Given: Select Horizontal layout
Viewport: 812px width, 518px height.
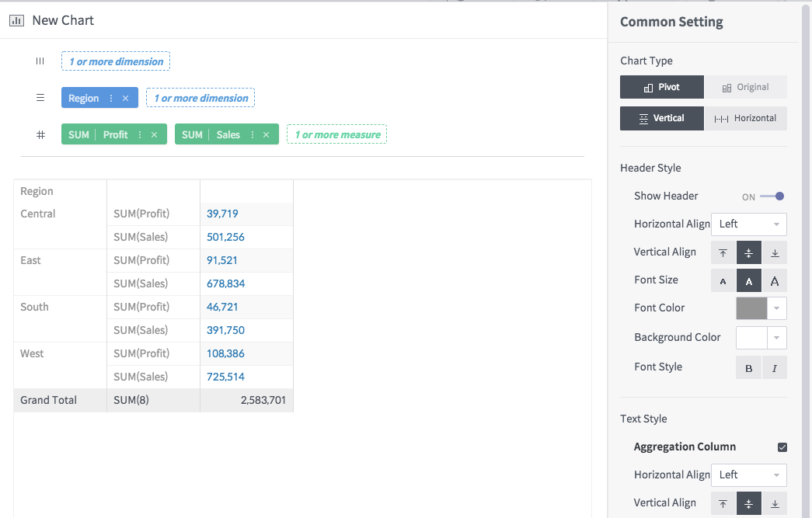Looking at the screenshot, I should (745, 118).
